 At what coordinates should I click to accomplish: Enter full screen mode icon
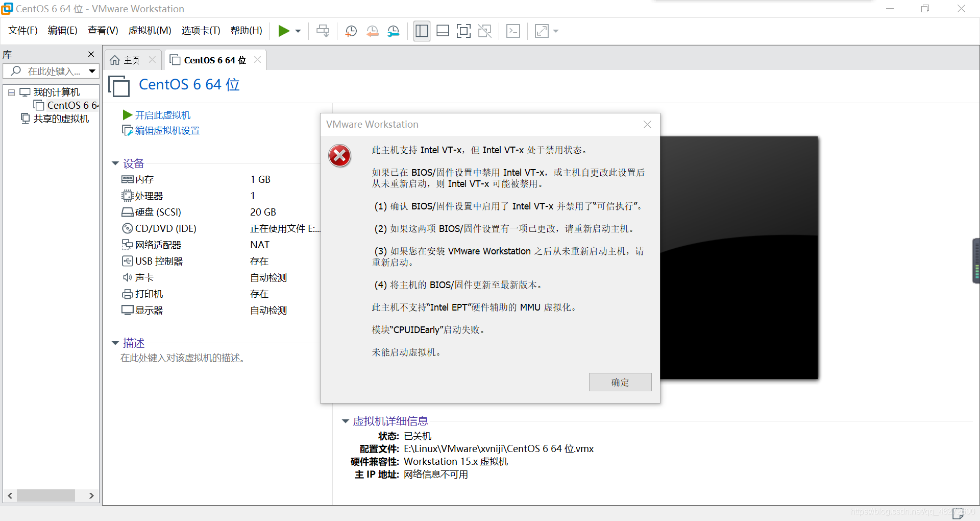pos(463,31)
